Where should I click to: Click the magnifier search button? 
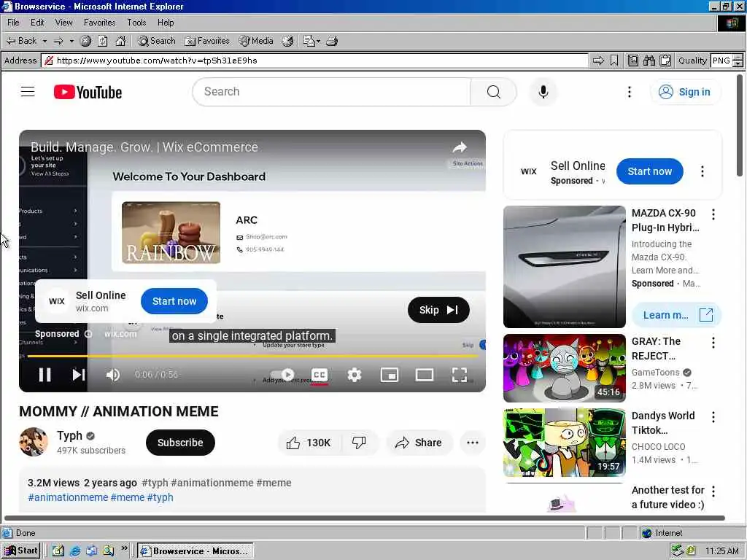click(x=494, y=91)
